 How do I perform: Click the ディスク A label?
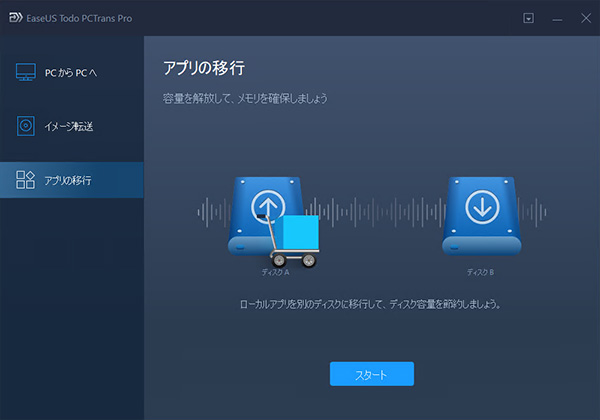276,272
